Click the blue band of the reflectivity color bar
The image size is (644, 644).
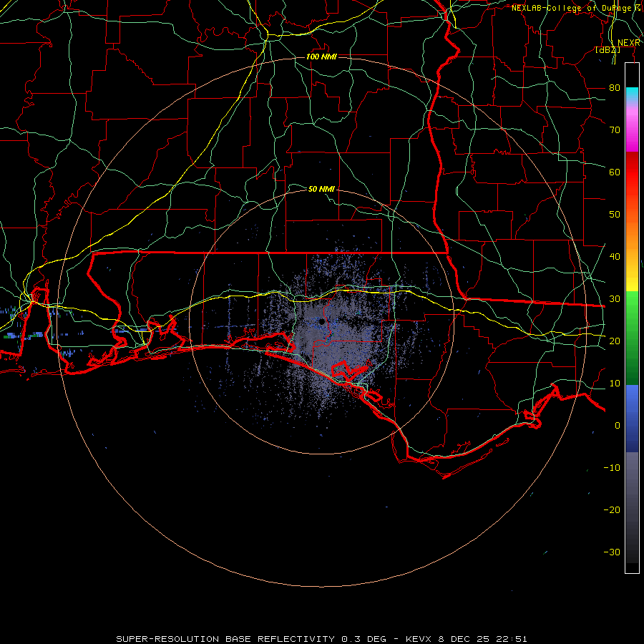tap(632, 418)
